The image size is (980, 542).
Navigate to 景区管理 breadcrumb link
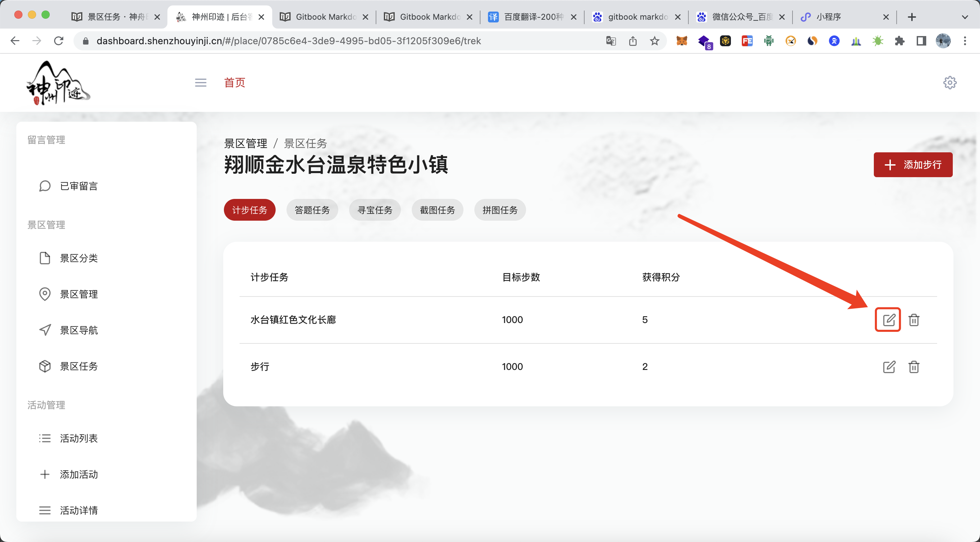click(x=245, y=143)
